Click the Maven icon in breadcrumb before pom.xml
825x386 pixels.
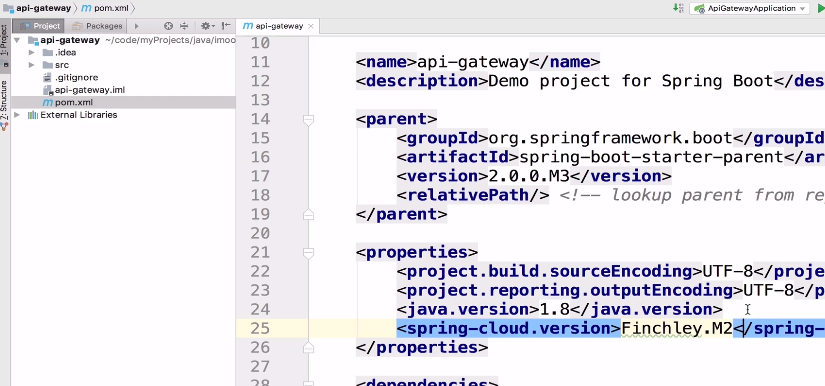click(x=86, y=8)
